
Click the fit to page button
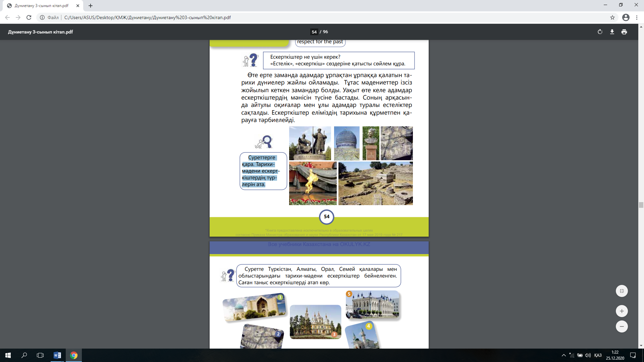(x=622, y=291)
